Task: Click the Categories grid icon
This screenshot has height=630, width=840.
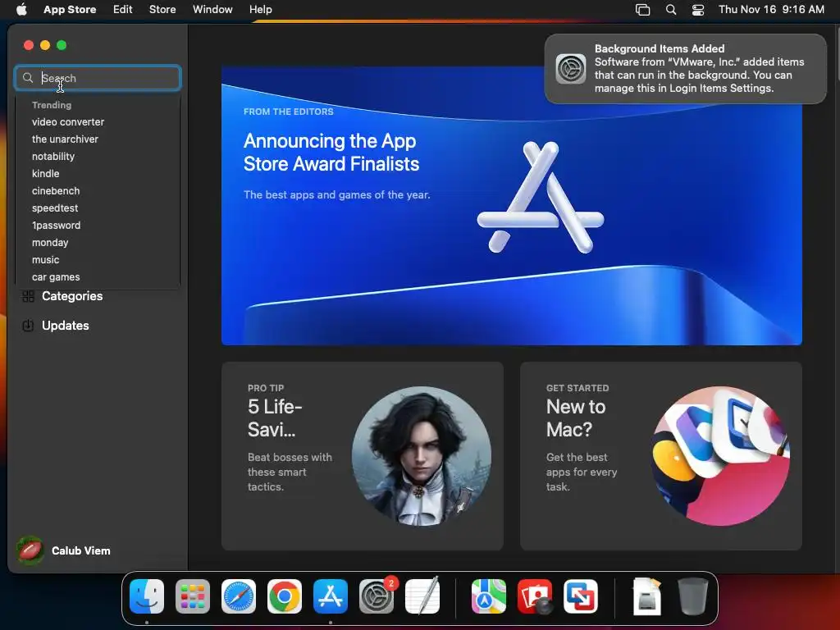Action: pyautogui.click(x=28, y=296)
